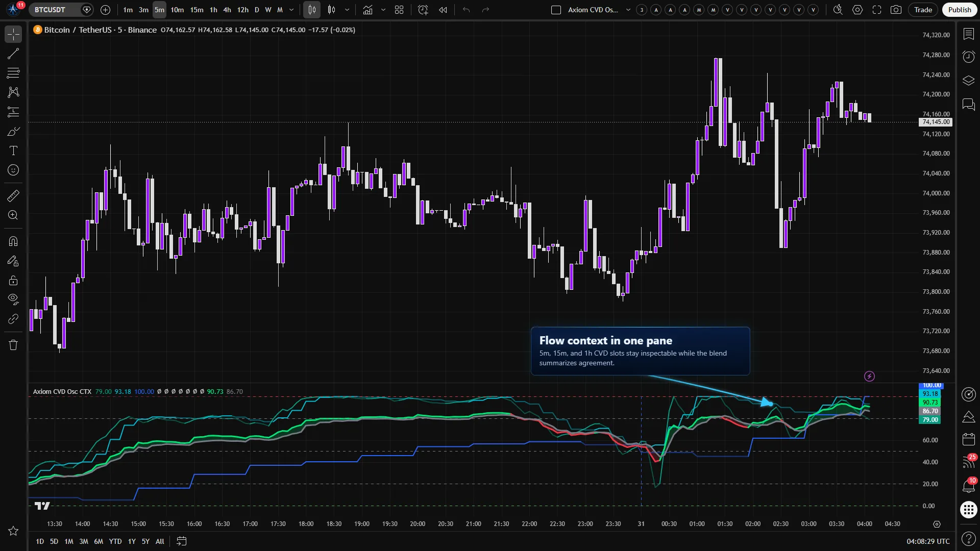The image size is (980, 551).
Task: Open the alerts clock panel
Action: pos(969,57)
